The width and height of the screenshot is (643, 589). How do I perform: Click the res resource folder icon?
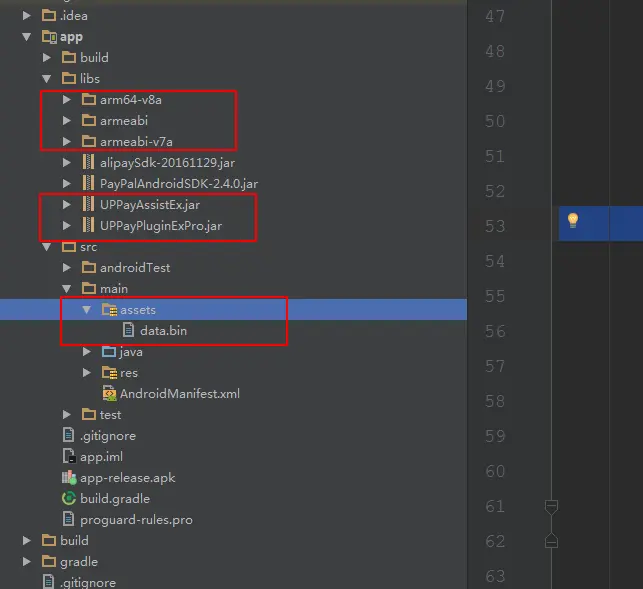tap(109, 372)
